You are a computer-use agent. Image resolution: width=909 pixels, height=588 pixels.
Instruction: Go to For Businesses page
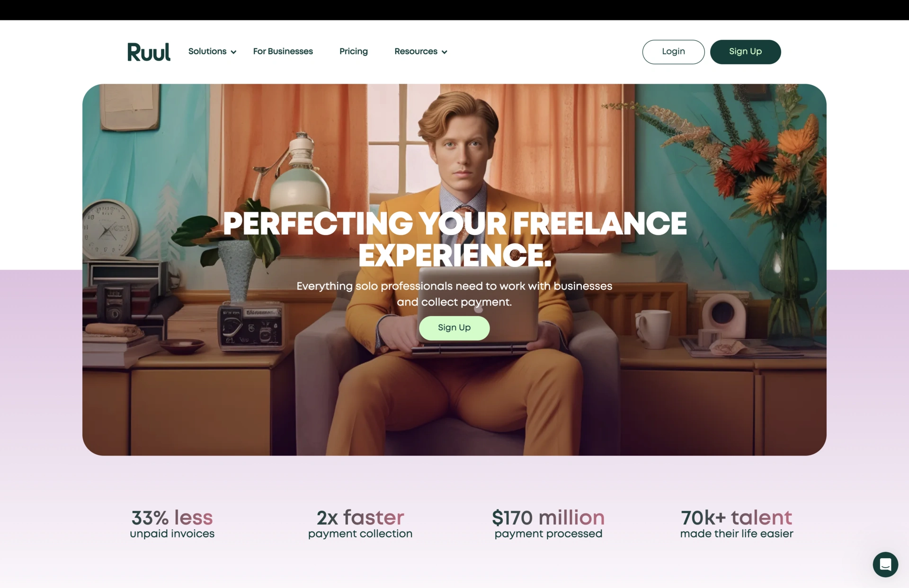[283, 51]
